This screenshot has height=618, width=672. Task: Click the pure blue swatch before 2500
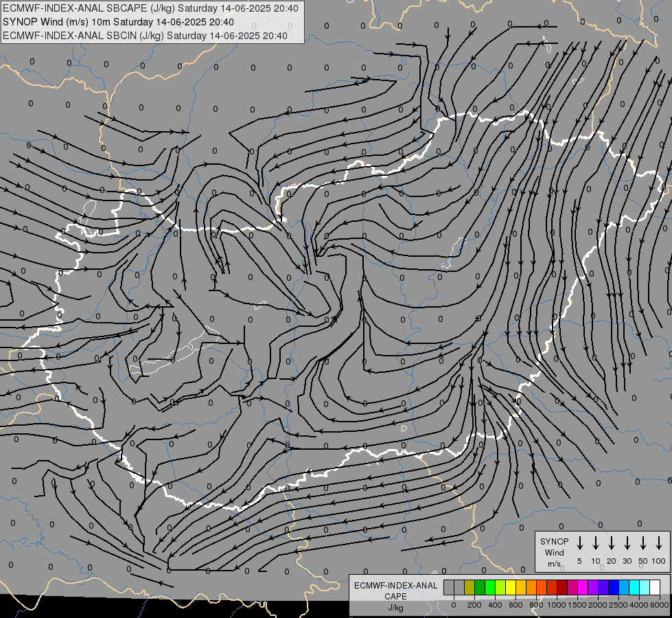(x=613, y=588)
